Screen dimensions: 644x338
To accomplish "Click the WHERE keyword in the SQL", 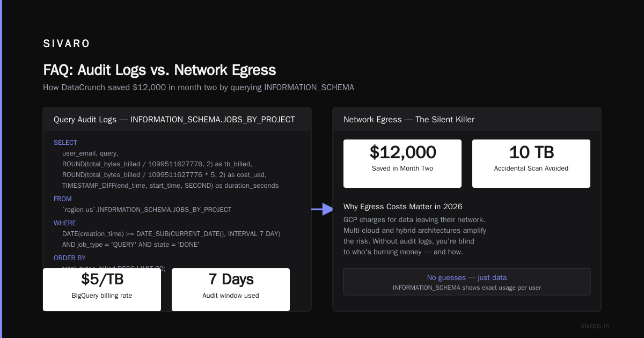I will pos(65,223).
